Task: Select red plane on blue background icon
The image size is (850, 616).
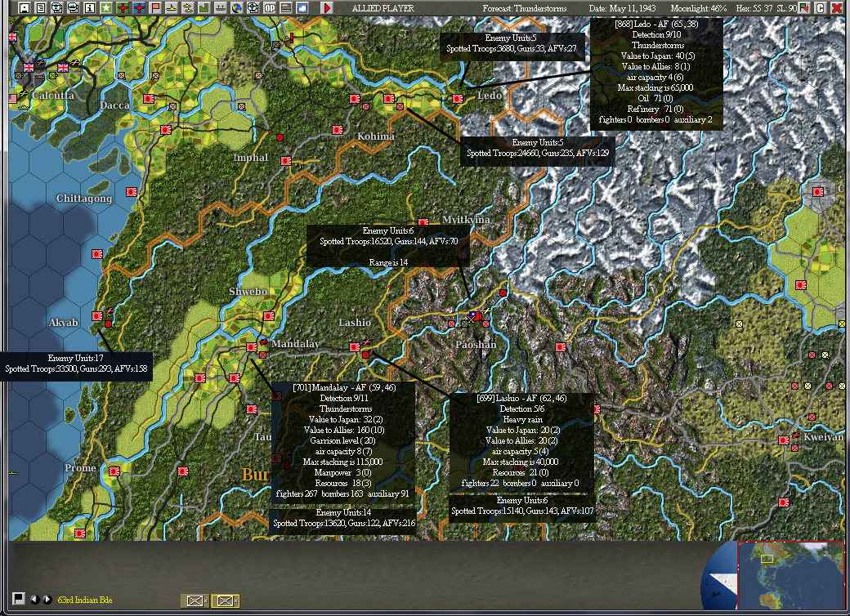Action: coord(139,7)
